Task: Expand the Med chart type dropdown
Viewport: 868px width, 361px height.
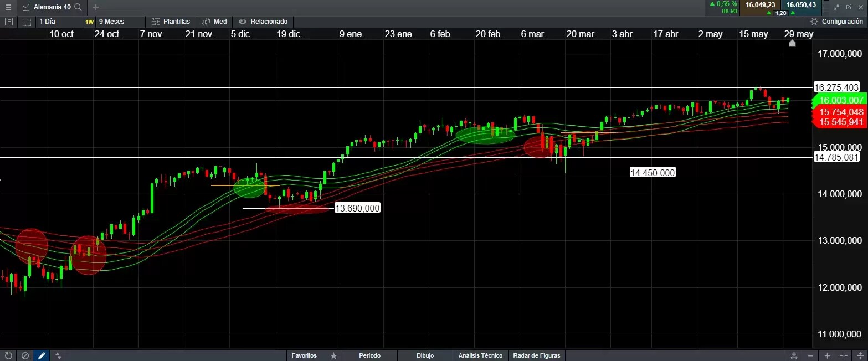Action: click(x=214, y=22)
